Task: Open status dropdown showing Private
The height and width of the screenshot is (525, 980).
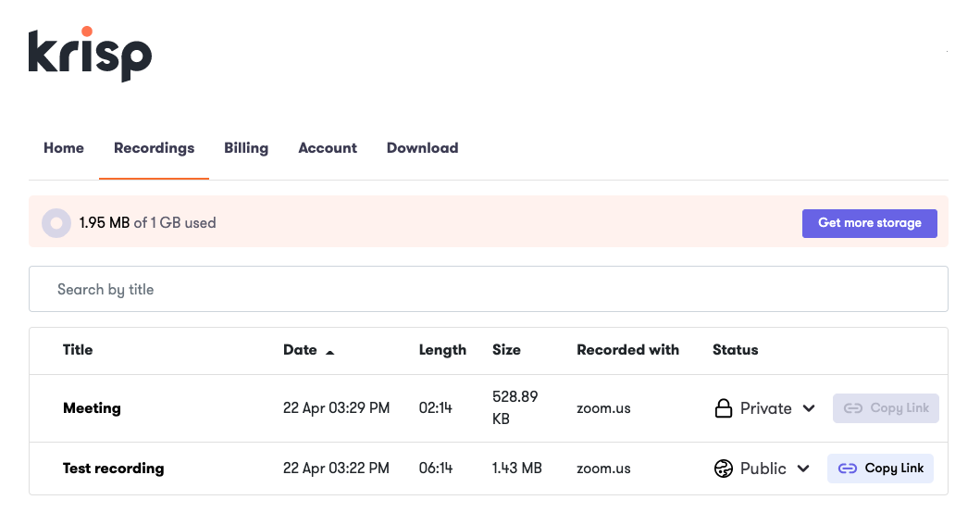Action: (x=765, y=408)
